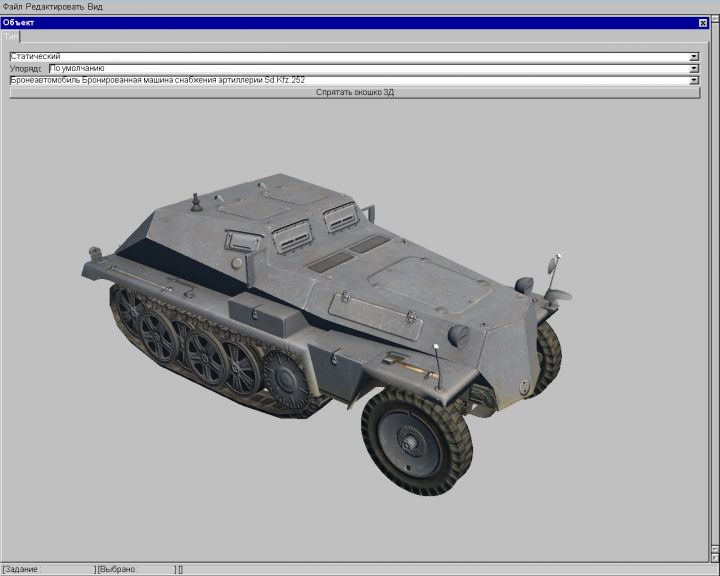This screenshot has height=576, width=720.
Task: Expand the Статический dropdown arrow
Action: click(694, 57)
